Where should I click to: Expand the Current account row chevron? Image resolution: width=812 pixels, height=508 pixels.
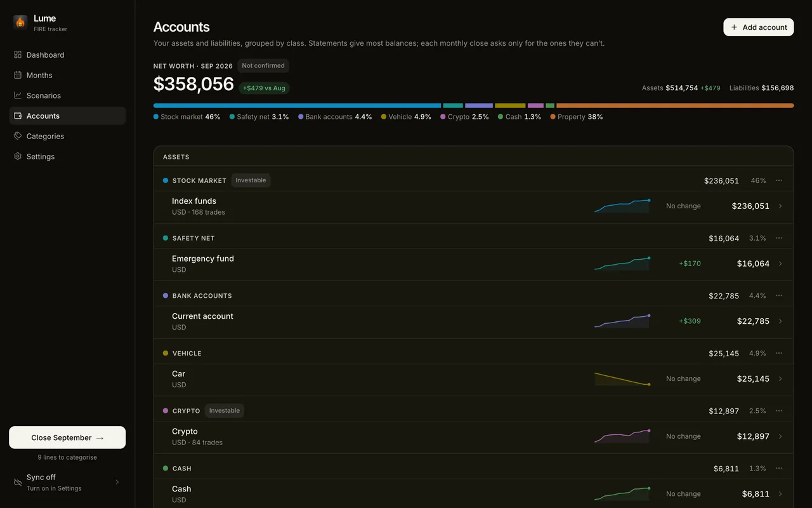pos(780,321)
